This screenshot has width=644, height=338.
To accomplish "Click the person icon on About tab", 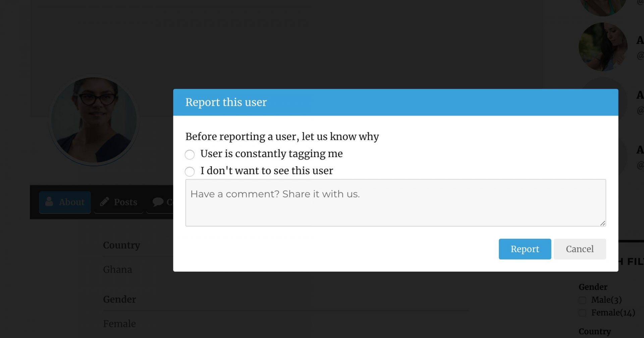I will [x=49, y=201].
